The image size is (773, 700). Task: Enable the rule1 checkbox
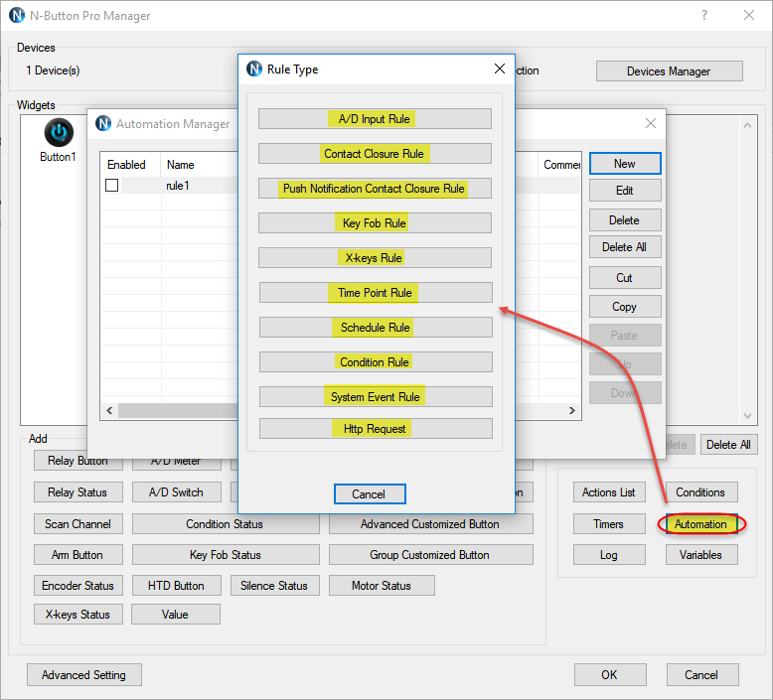[x=112, y=186]
